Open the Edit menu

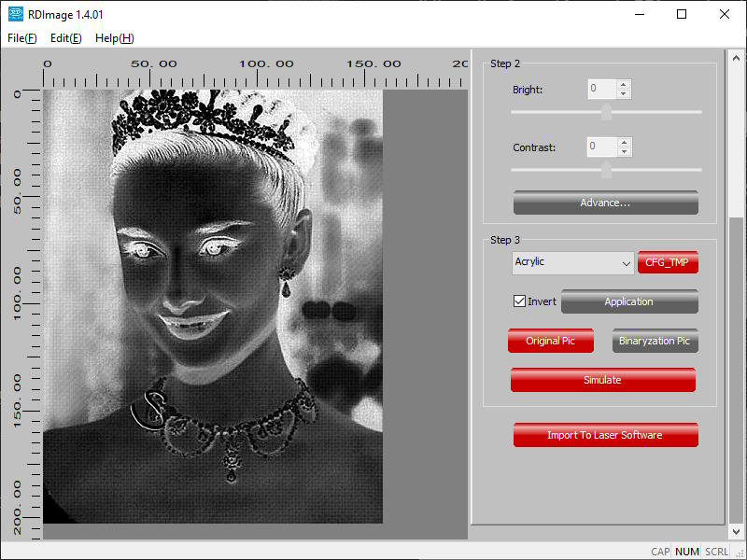[x=66, y=38]
